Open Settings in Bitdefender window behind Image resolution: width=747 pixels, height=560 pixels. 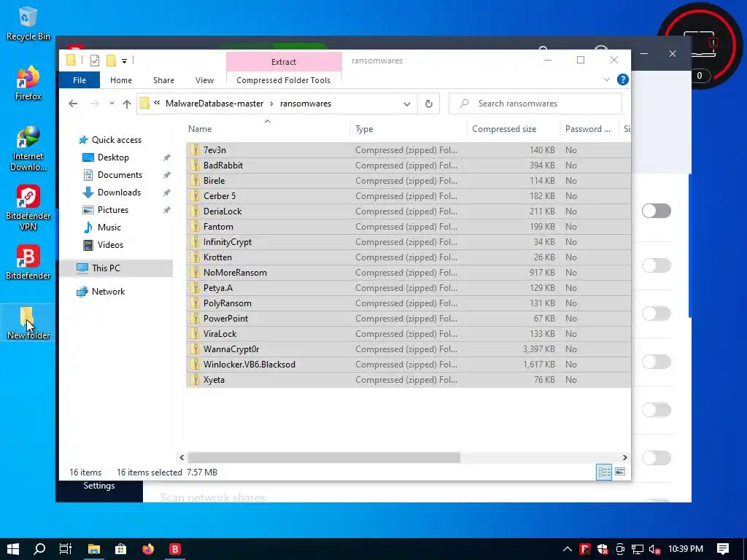point(99,485)
